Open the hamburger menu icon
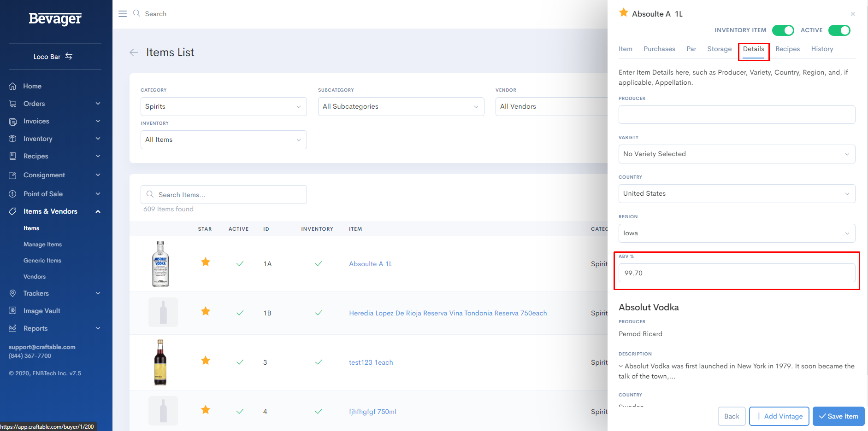The width and height of the screenshot is (868, 431). pyautogui.click(x=123, y=14)
